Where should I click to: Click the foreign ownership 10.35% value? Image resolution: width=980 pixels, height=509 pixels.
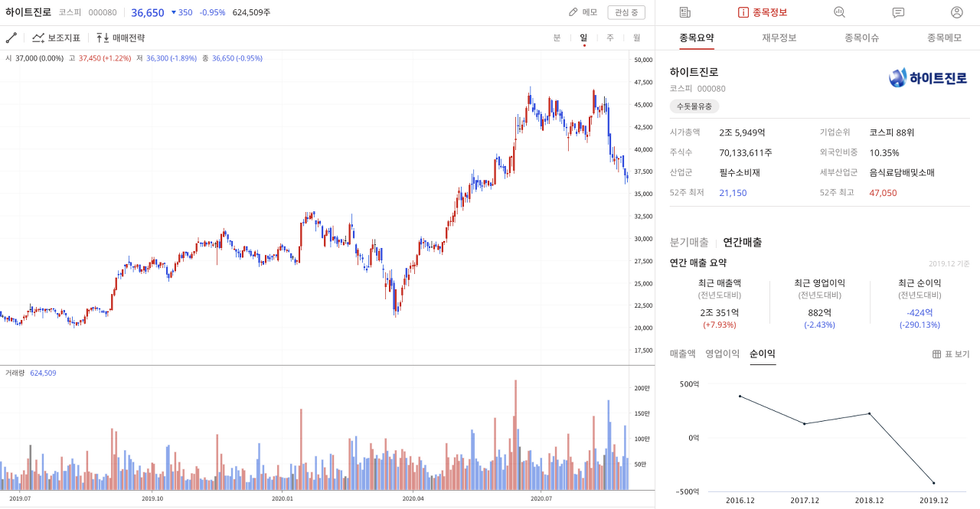884,152
